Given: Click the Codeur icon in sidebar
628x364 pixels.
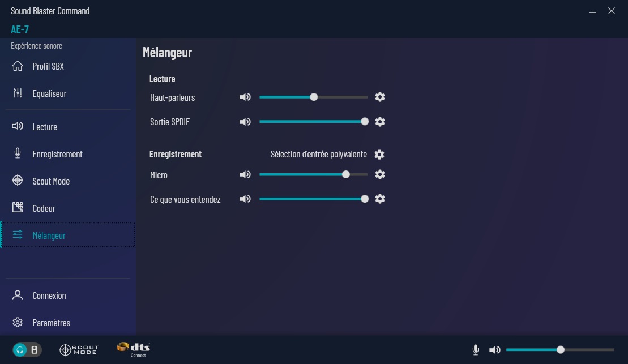Looking at the screenshot, I should (x=18, y=207).
